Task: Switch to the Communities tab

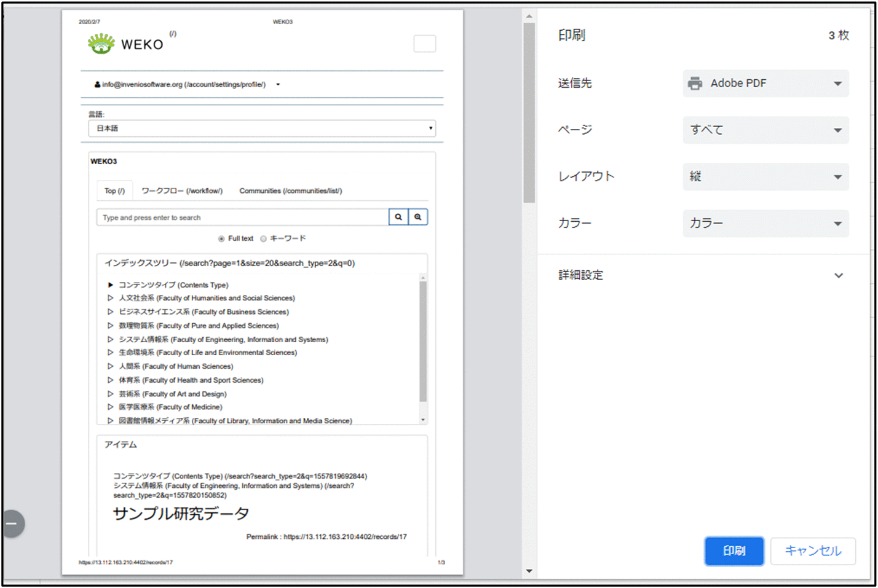Action: point(290,191)
